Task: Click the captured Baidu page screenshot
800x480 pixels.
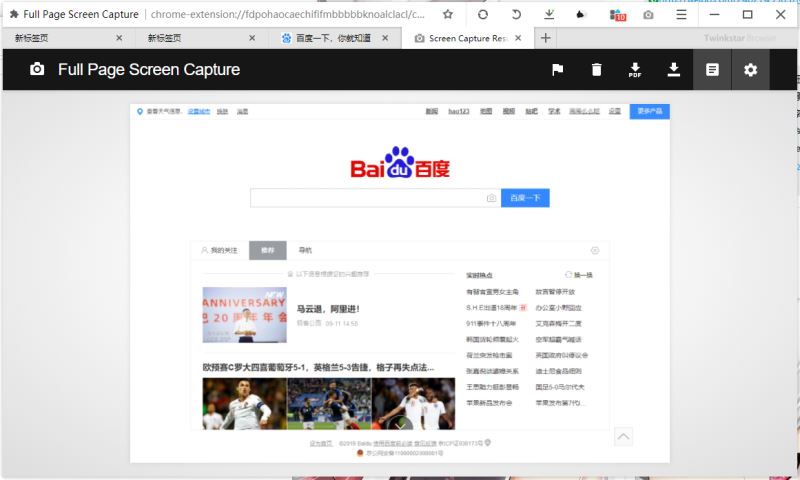Action: click(x=399, y=283)
